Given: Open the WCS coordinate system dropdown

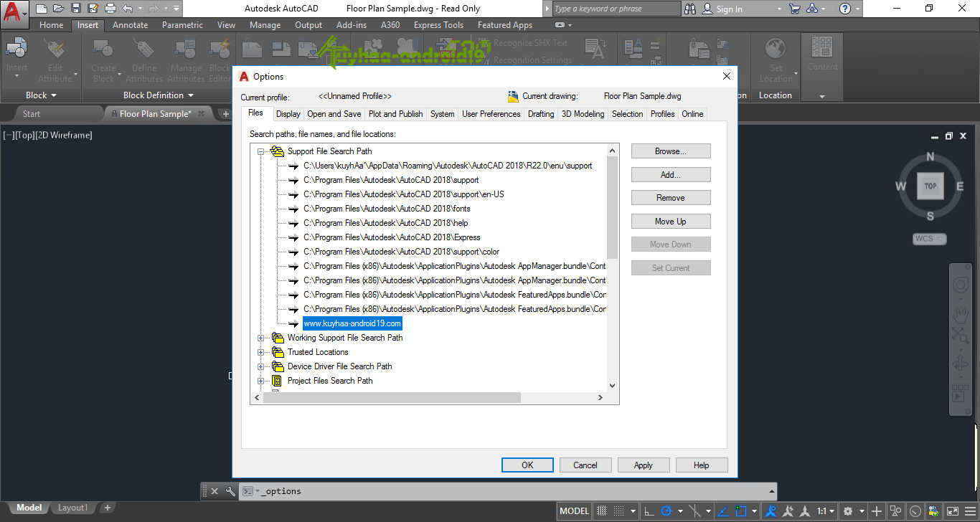Looking at the screenshot, I should [930, 239].
